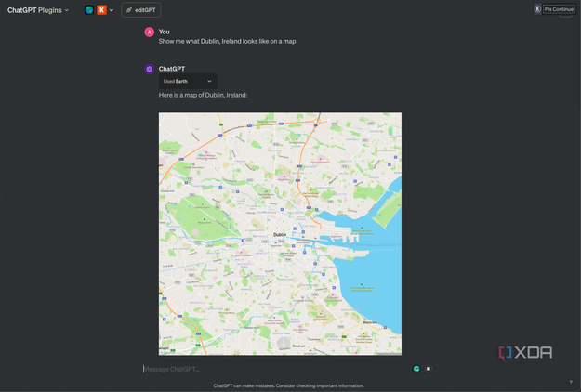
Task: Expand the Used Earth plugin details
Action: (188, 81)
